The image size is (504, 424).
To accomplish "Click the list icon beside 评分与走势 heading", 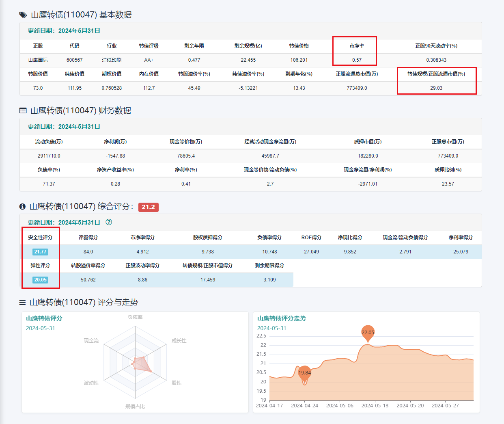I will (23, 303).
